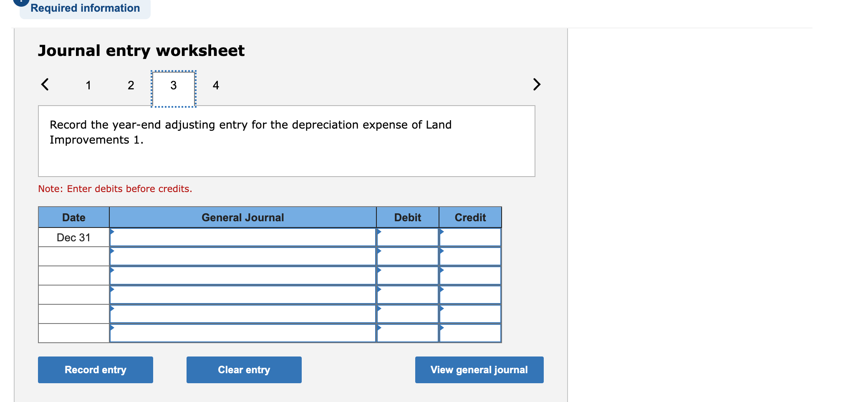Open the account dropdown in second journal row
The height and width of the screenshot is (402, 868).
click(112, 251)
